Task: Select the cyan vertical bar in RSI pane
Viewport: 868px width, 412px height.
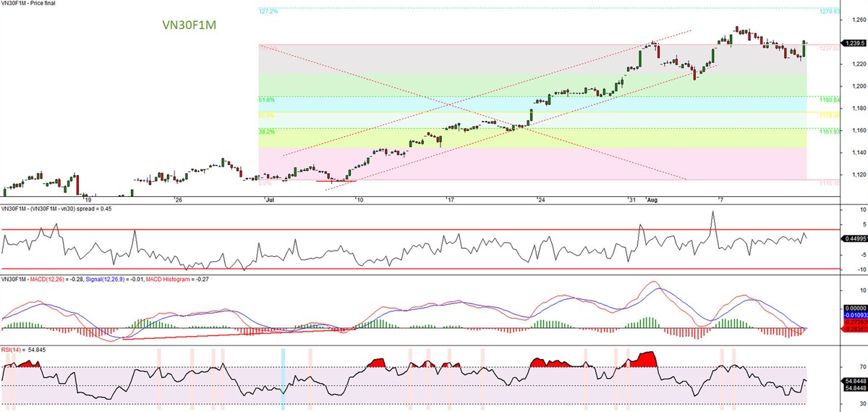Action: (x=284, y=378)
